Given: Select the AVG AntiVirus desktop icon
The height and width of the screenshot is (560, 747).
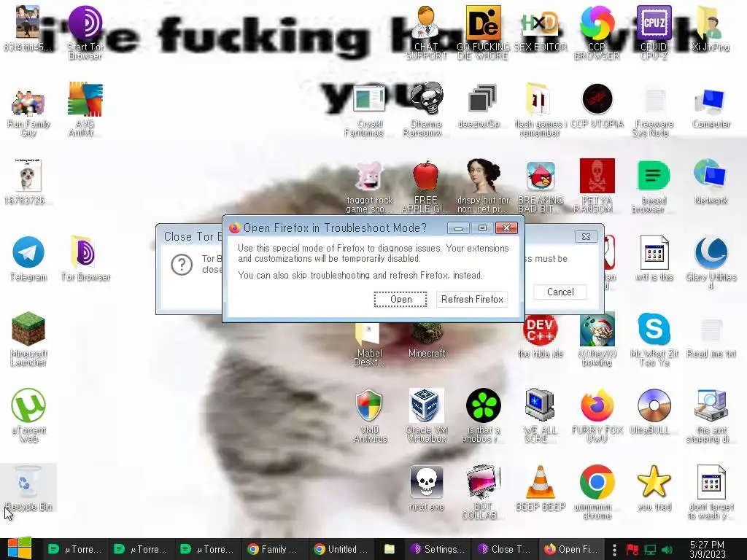Looking at the screenshot, I should coord(85,109).
